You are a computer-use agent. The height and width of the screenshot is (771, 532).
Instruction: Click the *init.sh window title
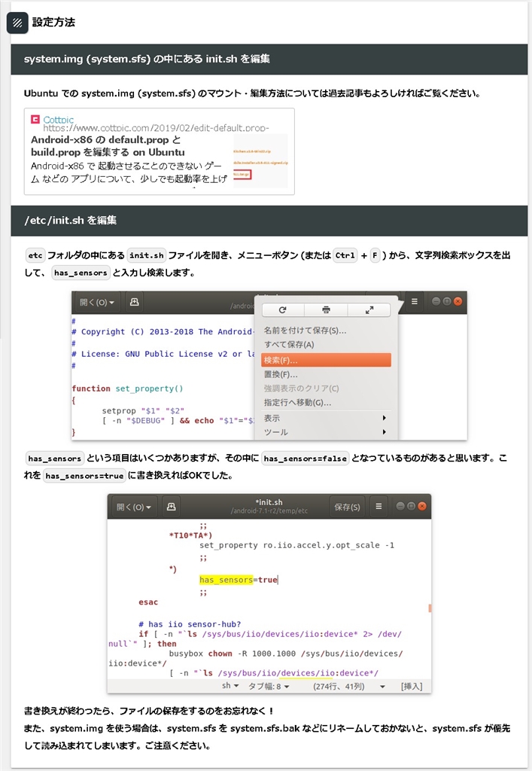pos(269,502)
